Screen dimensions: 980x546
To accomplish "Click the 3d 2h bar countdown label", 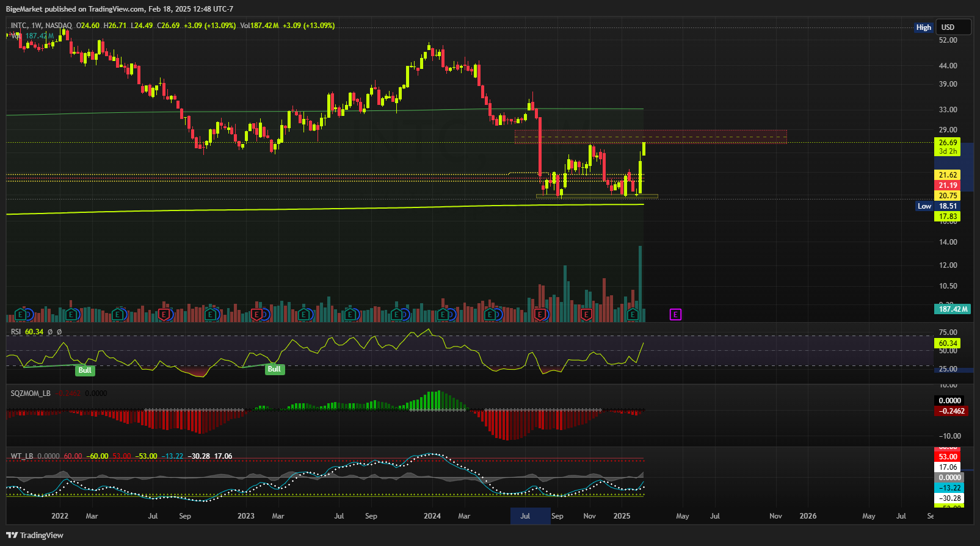I will [948, 151].
